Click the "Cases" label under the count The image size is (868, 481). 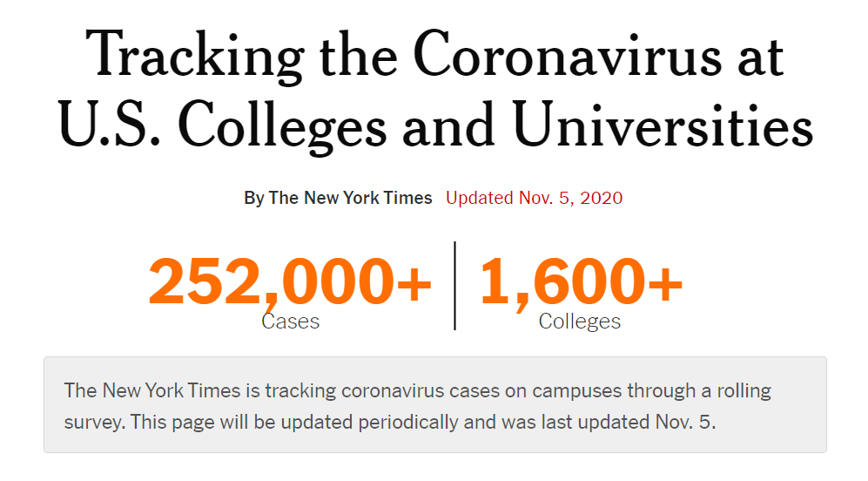click(290, 322)
